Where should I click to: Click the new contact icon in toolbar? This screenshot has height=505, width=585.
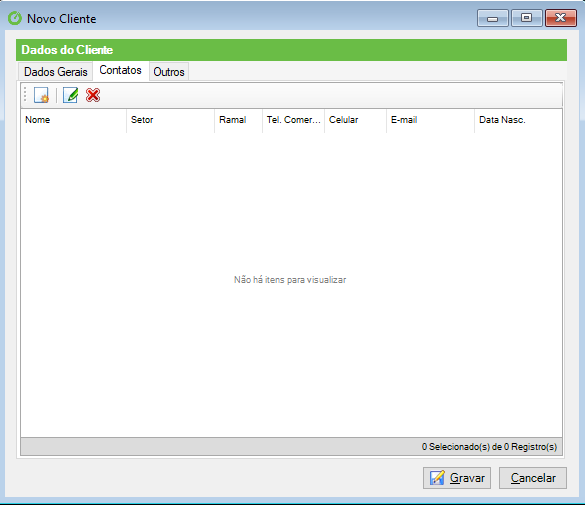41,95
